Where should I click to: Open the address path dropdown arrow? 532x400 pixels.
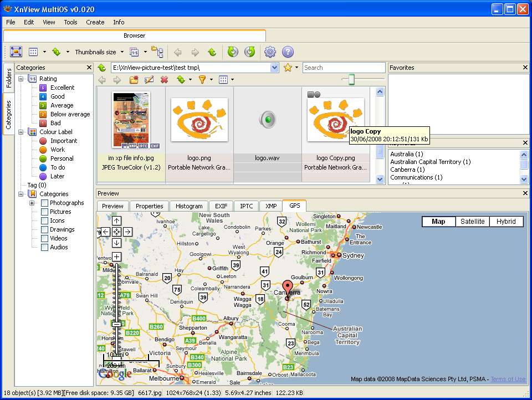point(274,68)
